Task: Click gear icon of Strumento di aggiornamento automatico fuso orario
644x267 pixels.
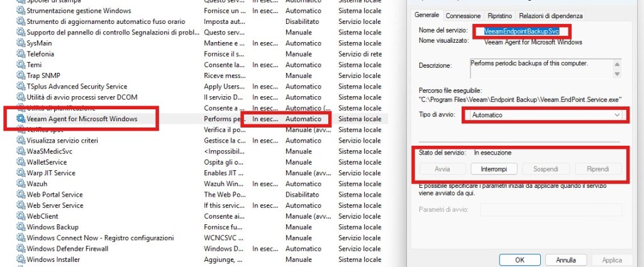Action: point(21,21)
